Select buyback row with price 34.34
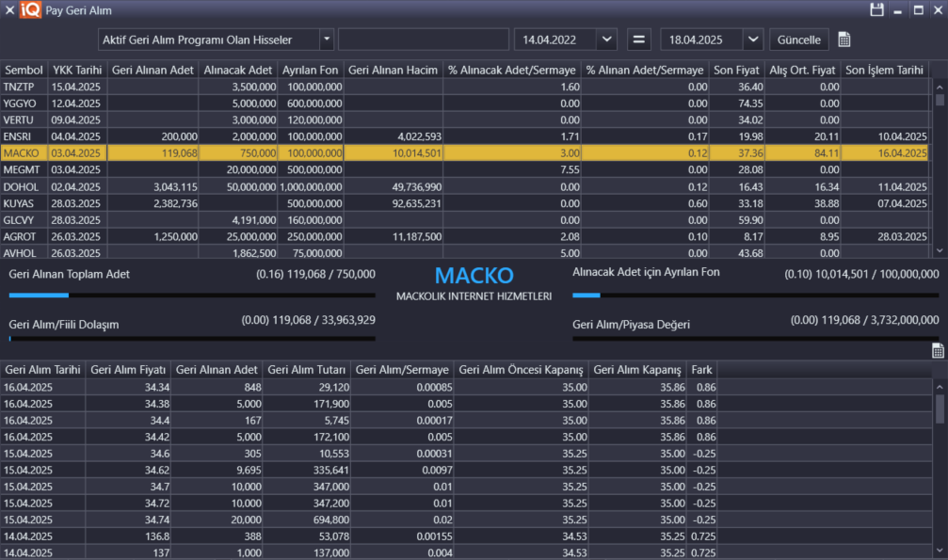The image size is (948, 560). (x=466, y=387)
